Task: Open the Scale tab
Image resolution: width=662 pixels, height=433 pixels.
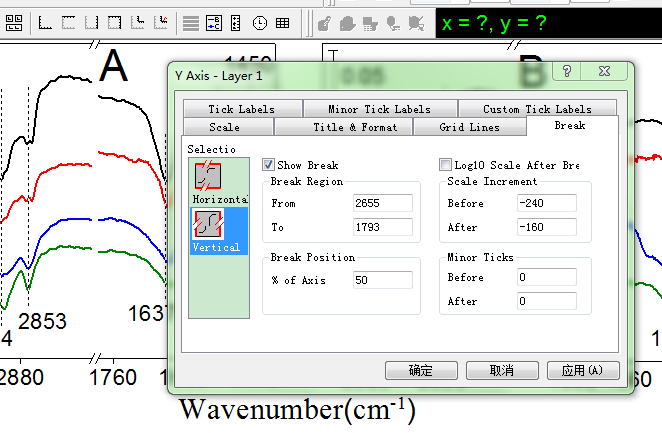Action: point(225,127)
